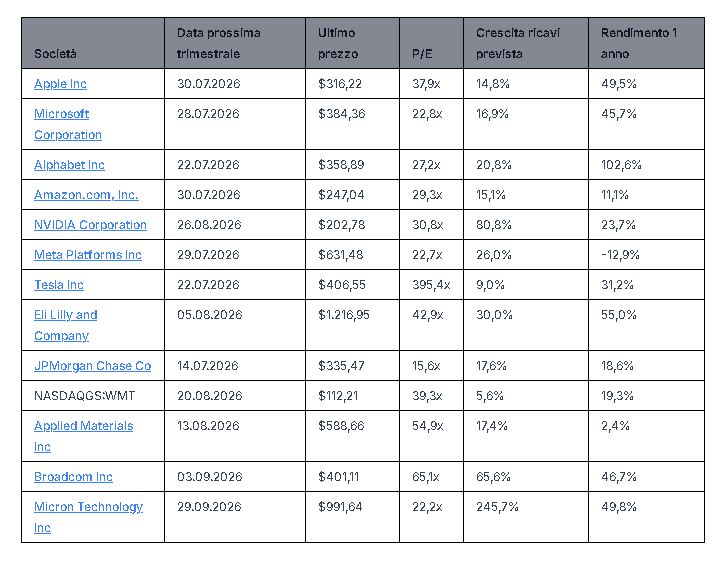
Task: Open the Amazon.com, Inc. link
Action: (86, 195)
